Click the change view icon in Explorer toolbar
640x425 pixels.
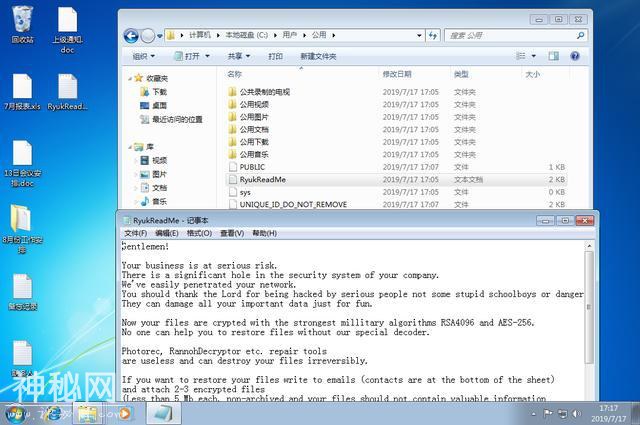point(521,56)
